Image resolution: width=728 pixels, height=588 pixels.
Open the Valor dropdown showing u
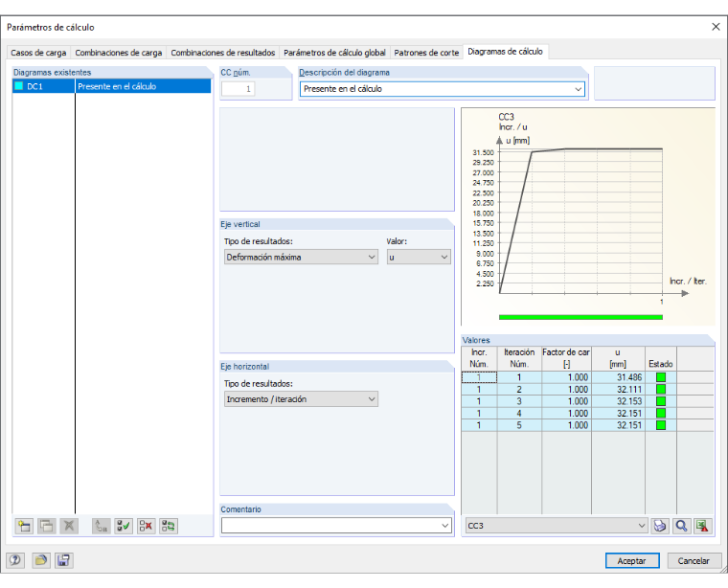tap(419, 257)
